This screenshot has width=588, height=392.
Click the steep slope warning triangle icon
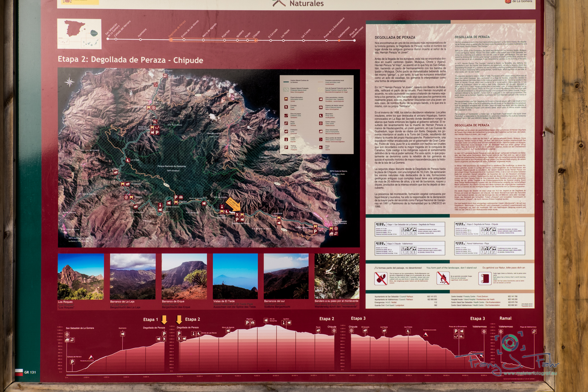click(x=91, y=357)
